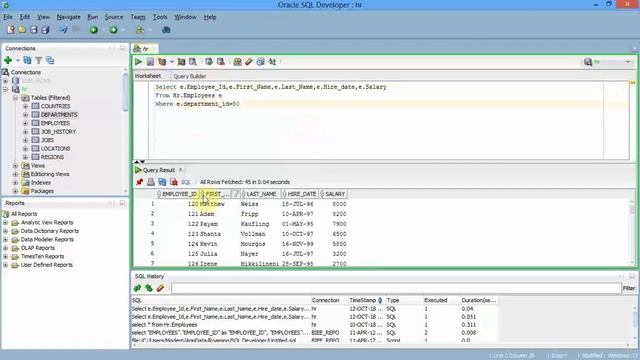The width and height of the screenshot is (640, 360).
Task: Click the connections schema browser icon
Action: tap(50, 60)
